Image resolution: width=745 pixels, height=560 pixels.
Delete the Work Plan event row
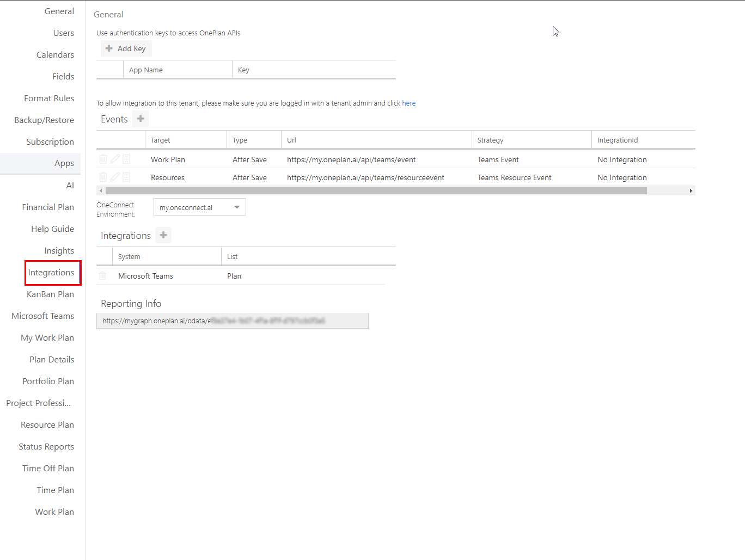(x=103, y=159)
